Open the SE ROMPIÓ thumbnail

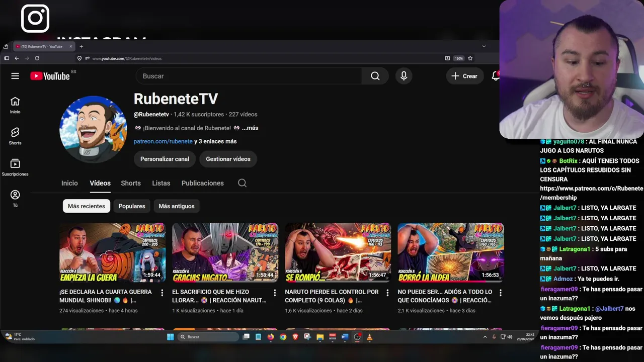tap(338, 252)
